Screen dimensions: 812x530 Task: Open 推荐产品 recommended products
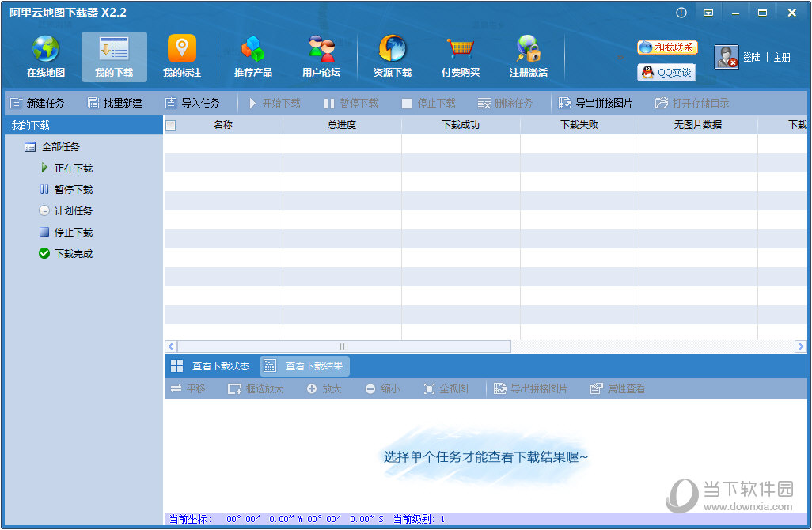click(x=252, y=56)
